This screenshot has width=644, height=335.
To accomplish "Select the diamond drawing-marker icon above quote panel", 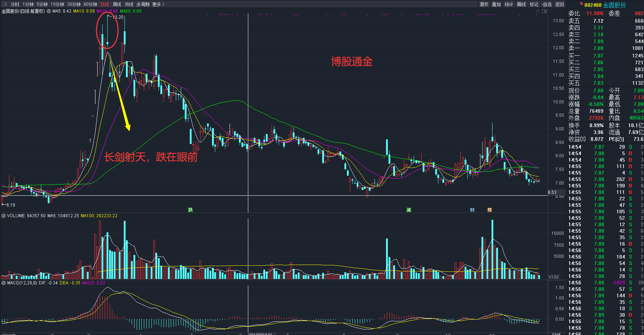I will pos(537,11).
